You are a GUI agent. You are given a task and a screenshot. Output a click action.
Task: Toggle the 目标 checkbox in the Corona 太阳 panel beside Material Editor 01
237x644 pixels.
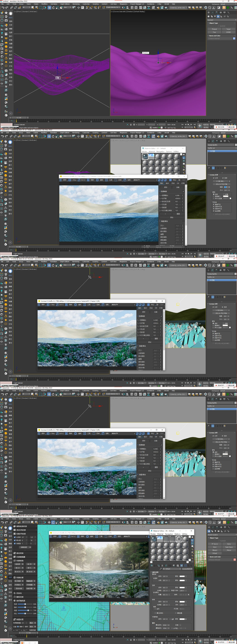click(223, 178)
